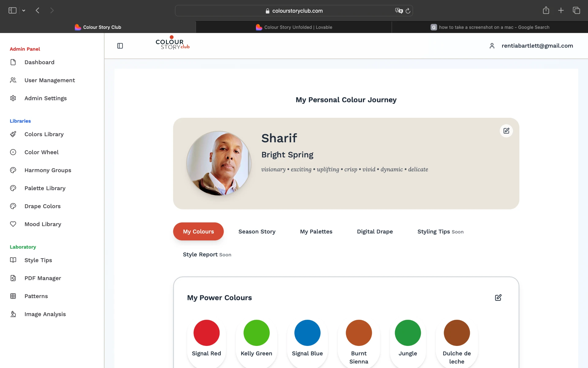The height and width of the screenshot is (368, 588).
Task: Open the Dashboard page icon in sidebar
Action: (13, 62)
